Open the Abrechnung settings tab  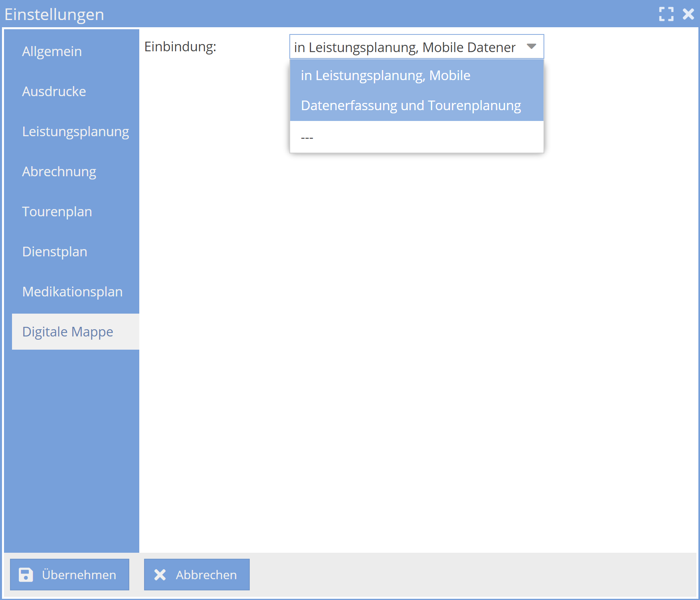tap(59, 172)
